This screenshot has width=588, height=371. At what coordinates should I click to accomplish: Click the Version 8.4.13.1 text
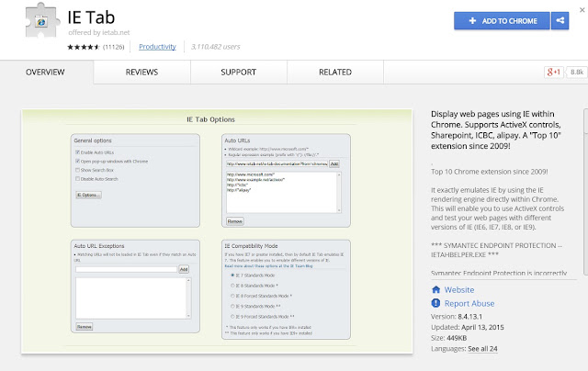point(457,316)
